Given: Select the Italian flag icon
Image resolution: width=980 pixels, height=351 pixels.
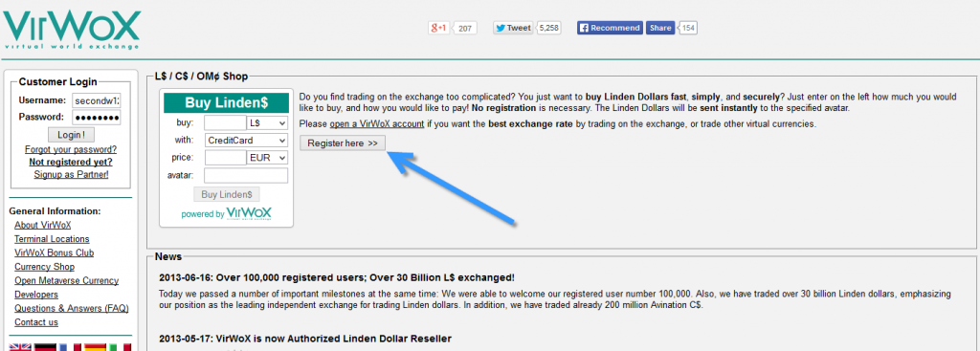Looking at the screenshot, I should pos(120,347).
